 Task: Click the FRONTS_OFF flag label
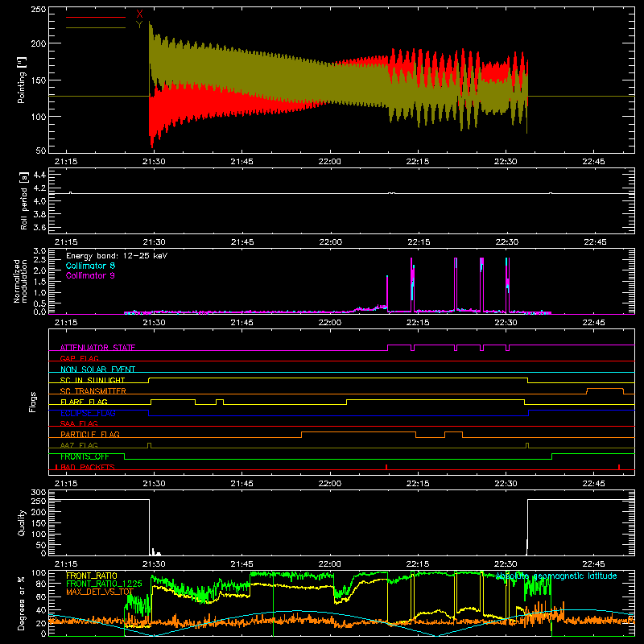(x=85, y=456)
